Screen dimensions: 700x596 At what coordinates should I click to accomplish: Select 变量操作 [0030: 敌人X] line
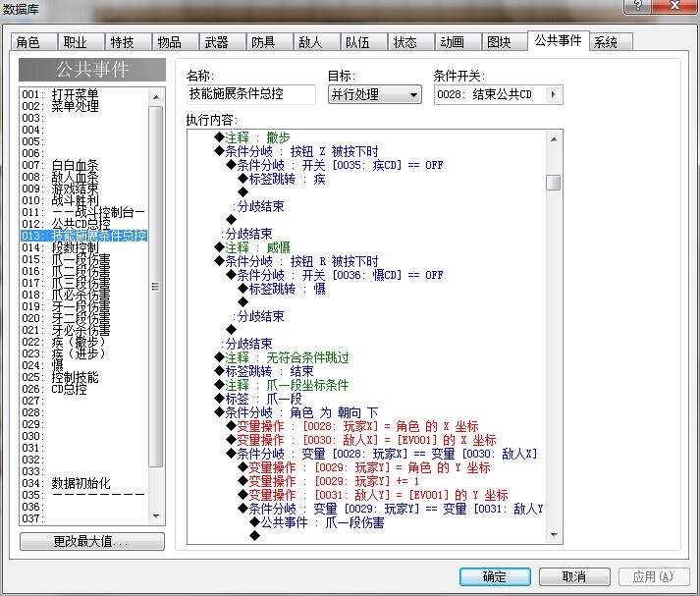361,440
